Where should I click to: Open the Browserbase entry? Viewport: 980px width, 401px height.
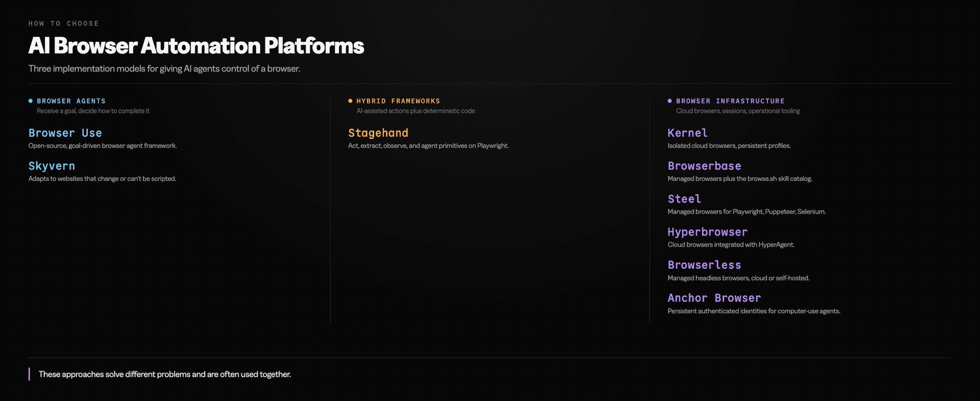[704, 166]
